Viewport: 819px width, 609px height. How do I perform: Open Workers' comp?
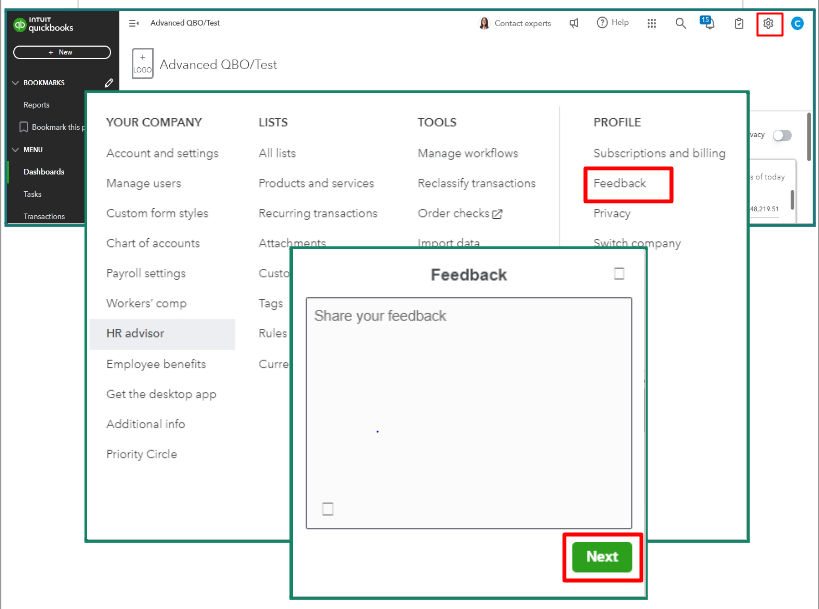(x=146, y=303)
